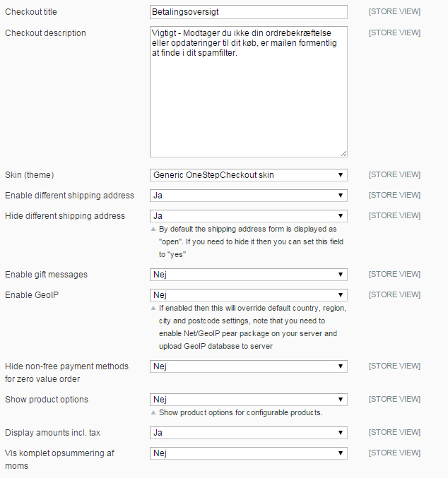This screenshot has width=448, height=478.
Task: Click the Checkout title input field
Action: pos(248,12)
